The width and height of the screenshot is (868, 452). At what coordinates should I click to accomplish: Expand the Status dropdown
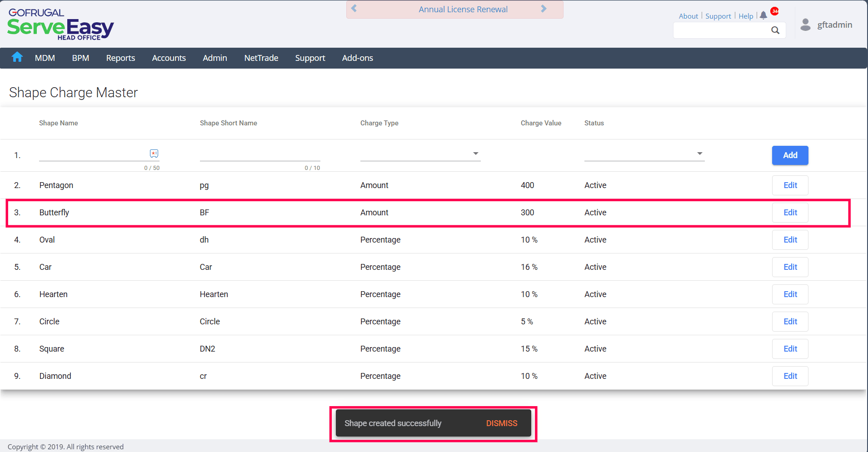click(x=699, y=154)
